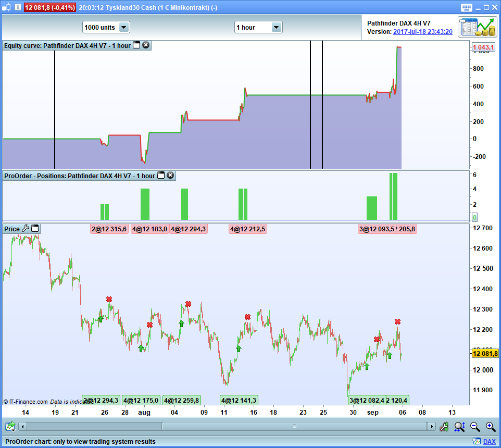Click the entry label 4@12 175,0
The width and height of the screenshot is (501, 448).
tap(141, 401)
